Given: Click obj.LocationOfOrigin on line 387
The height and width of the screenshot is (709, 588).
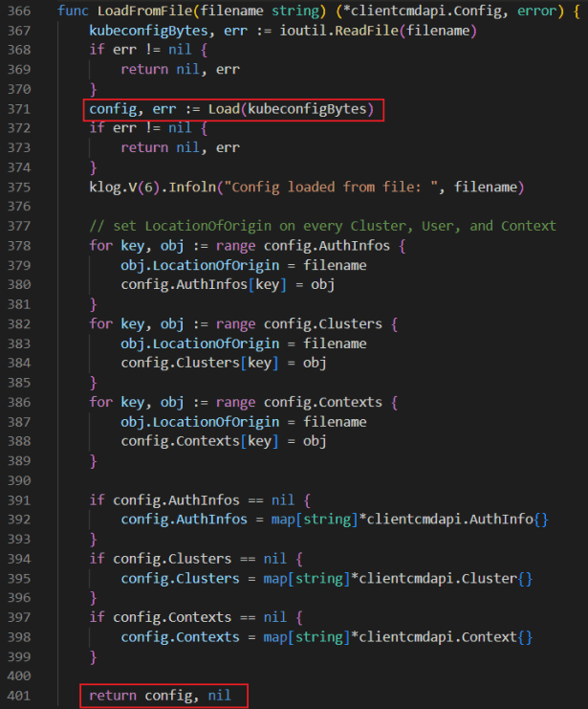Looking at the screenshot, I should (x=200, y=422).
